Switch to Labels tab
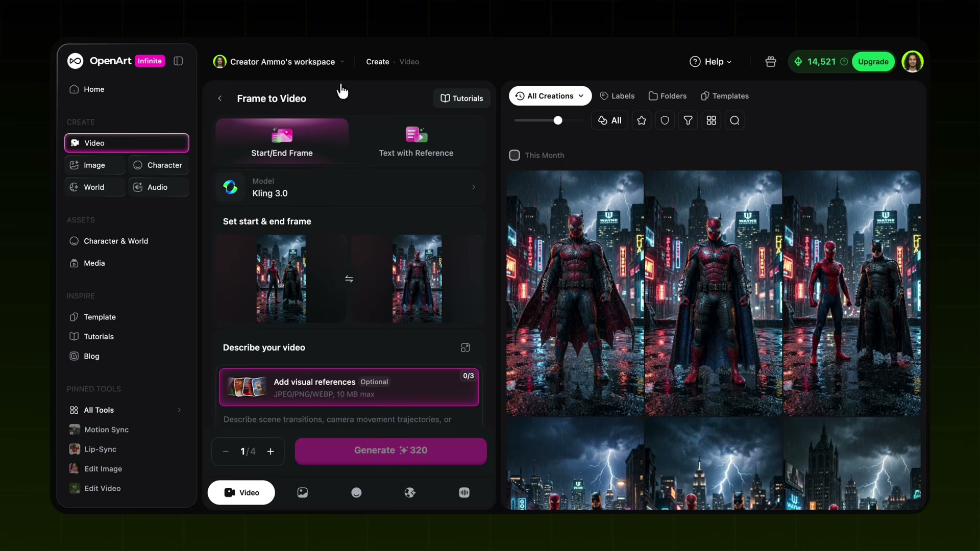Screen dimensions: 980x551 click(x=617, y=96)
